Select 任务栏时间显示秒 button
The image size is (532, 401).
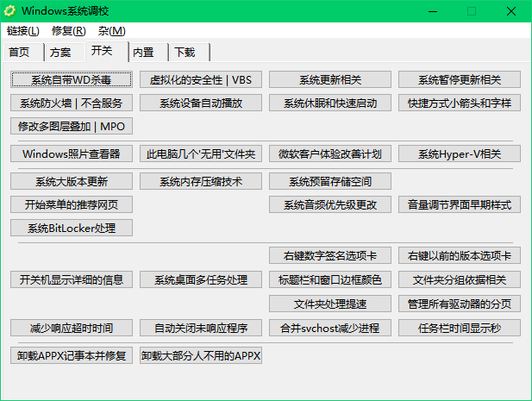460,328
